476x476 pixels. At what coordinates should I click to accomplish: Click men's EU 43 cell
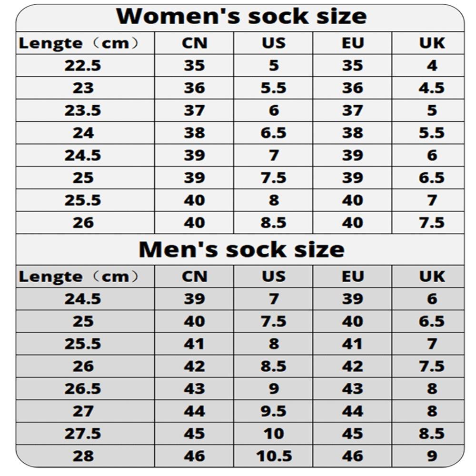point(352,389)
